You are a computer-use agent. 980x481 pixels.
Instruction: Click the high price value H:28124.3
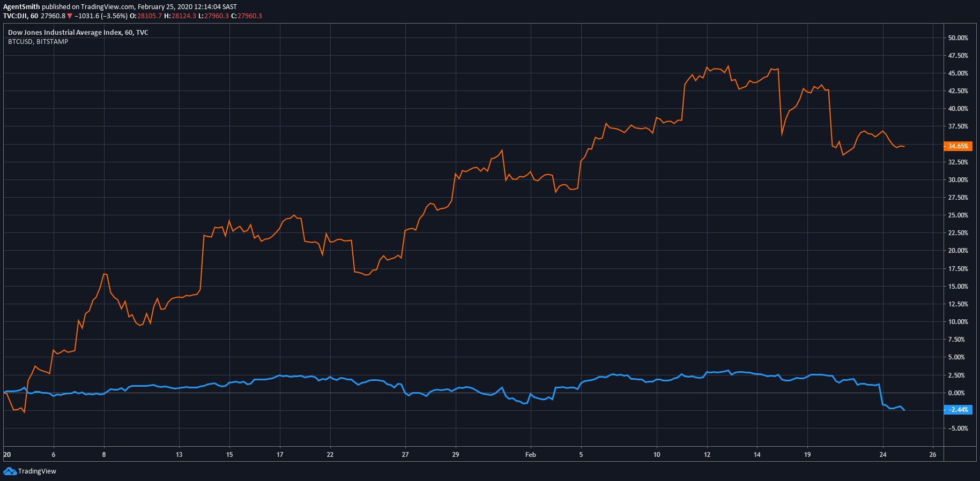pos(180,16)
